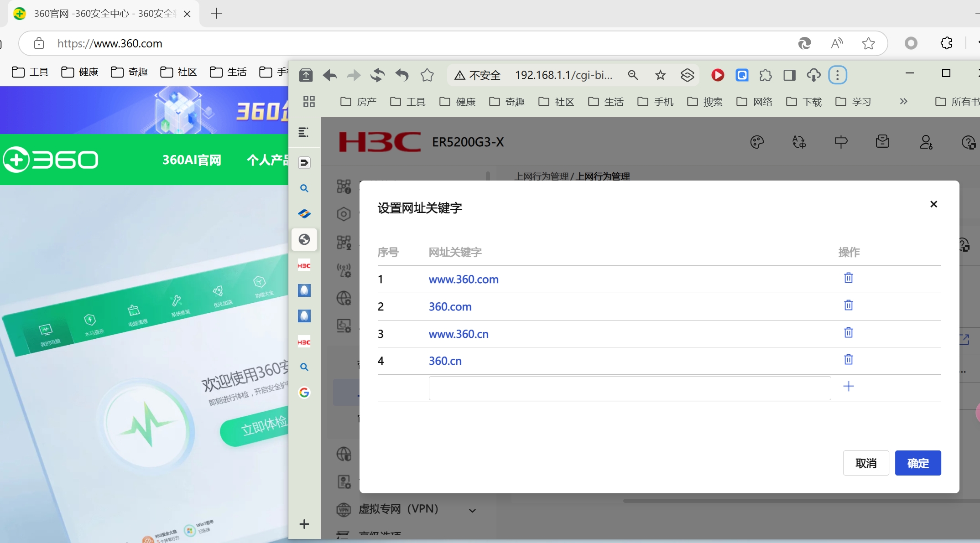Close the keyword settings dialog
The height and width of the screenshot is (543, 980).
(933, 204)
